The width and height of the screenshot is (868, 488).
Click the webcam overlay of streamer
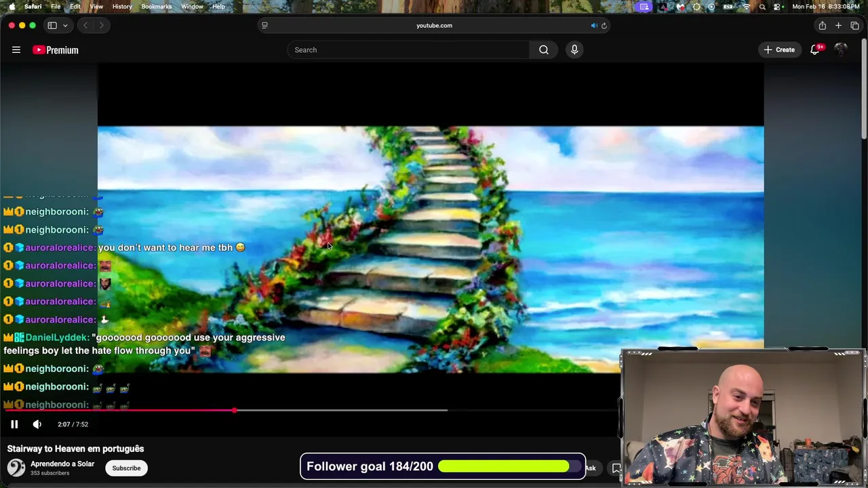click(x=743, y=418)
